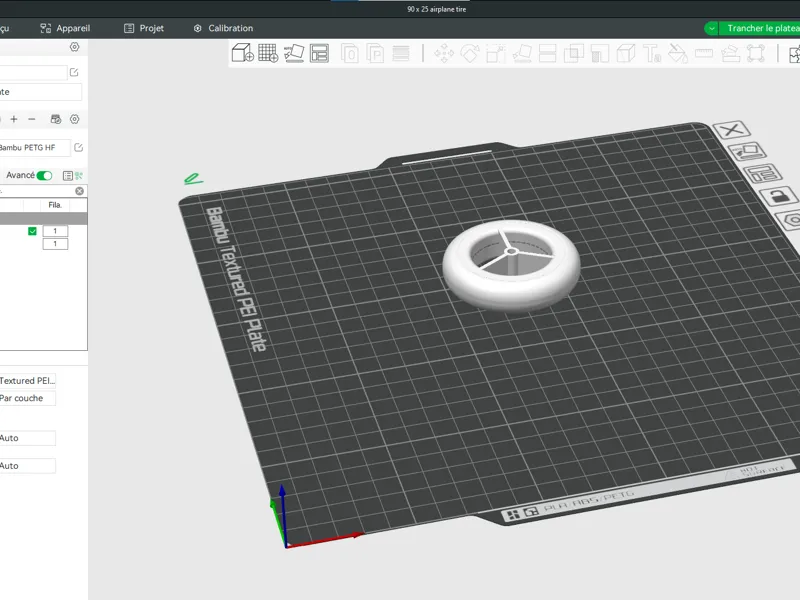
Task: Click the first filament number field
Action: click(55, 231)
